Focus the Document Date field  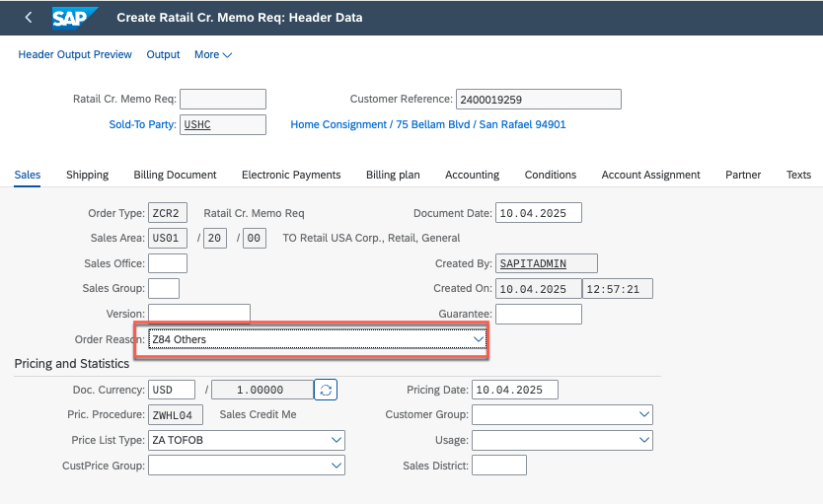[x=539, y=213]
